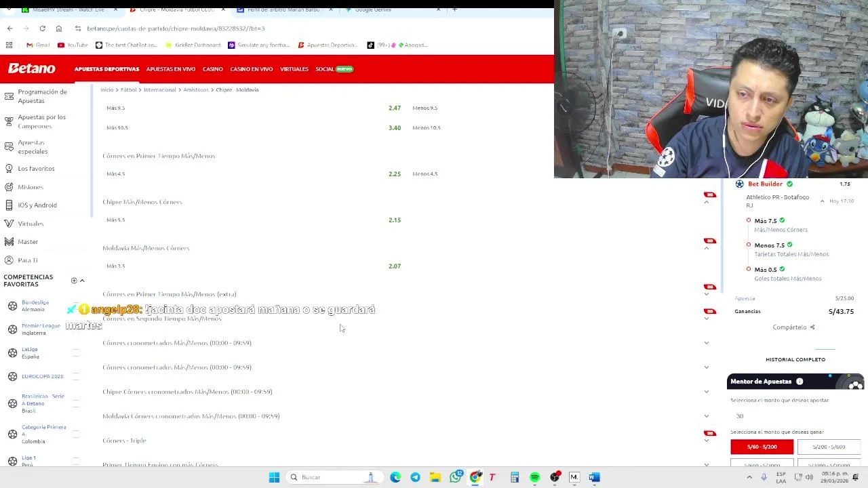Image resolution: width=868 pixels, height=488 pixels.
Task: Select S/60 - S/200 winnings range
Action: tap(762, 447)
